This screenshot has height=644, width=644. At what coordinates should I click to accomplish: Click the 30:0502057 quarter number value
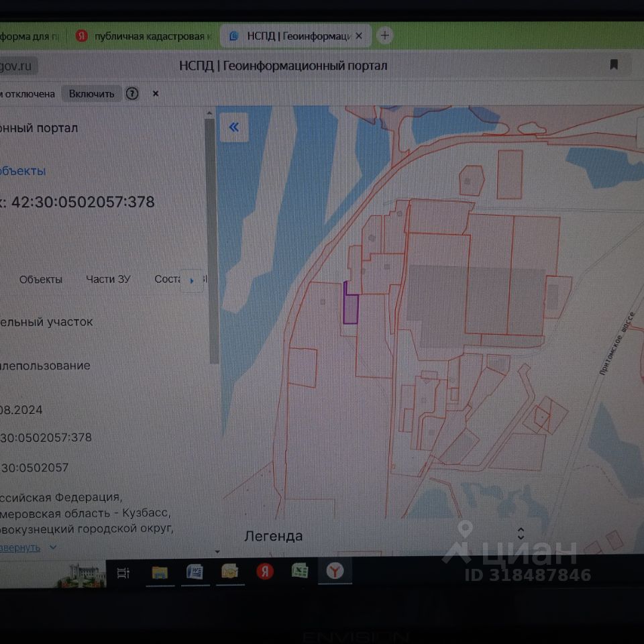pyautogui.click(x=34, y=468)
